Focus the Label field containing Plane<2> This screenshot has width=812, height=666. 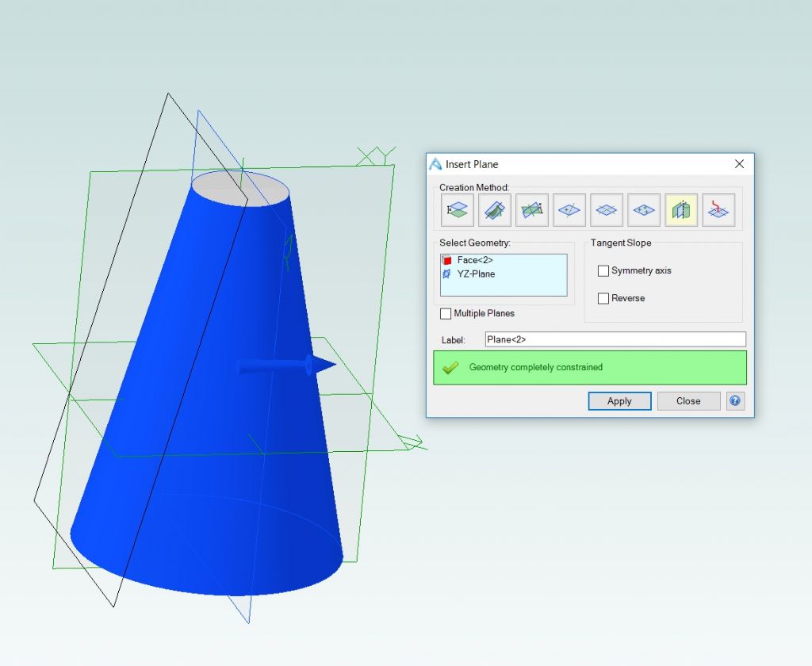[x=615, y=339]
